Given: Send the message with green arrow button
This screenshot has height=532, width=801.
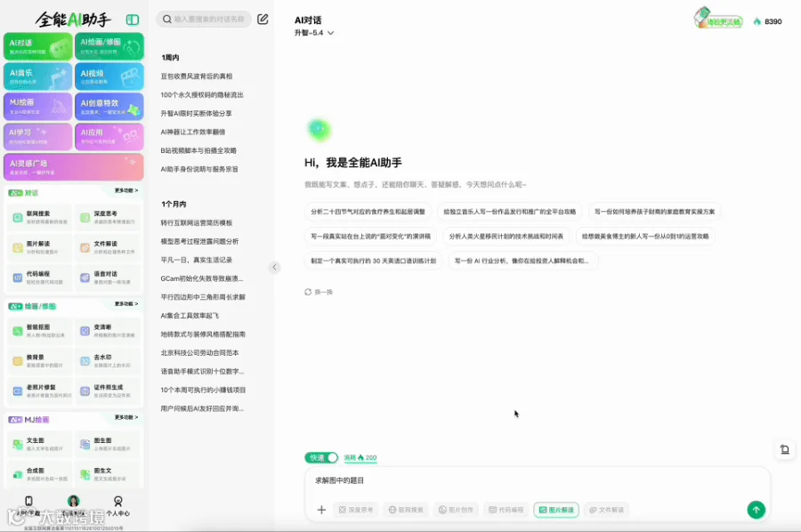Looking at the screenshot, I should 756,510.
